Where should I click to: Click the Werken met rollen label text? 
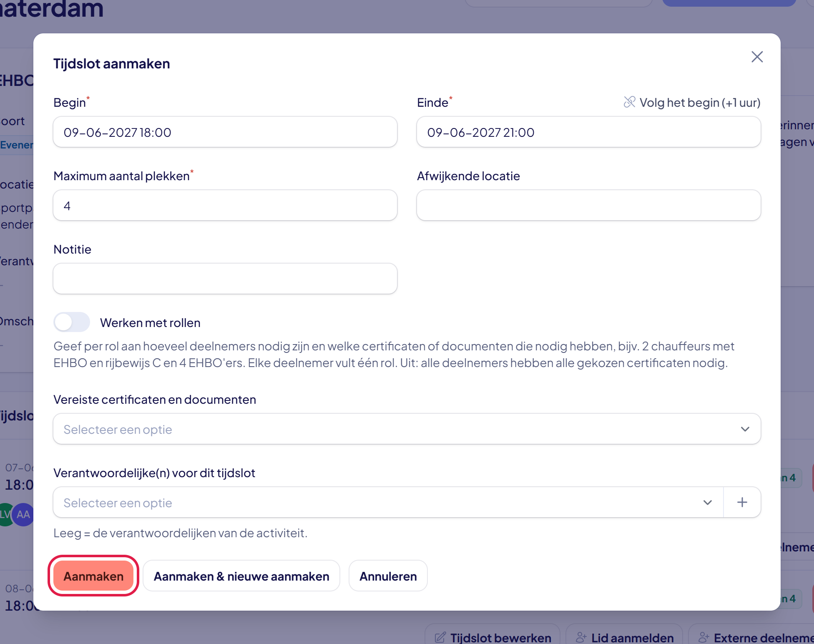click(150, 323)
